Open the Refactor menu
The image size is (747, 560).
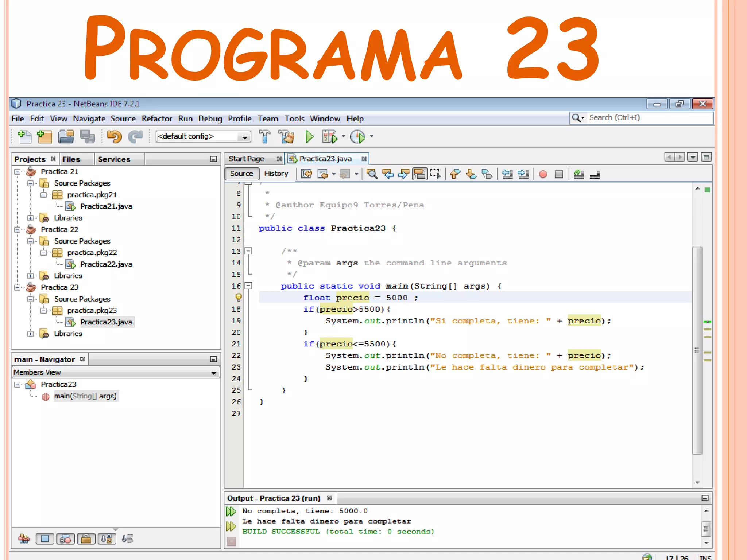click(x=157, y=119)
